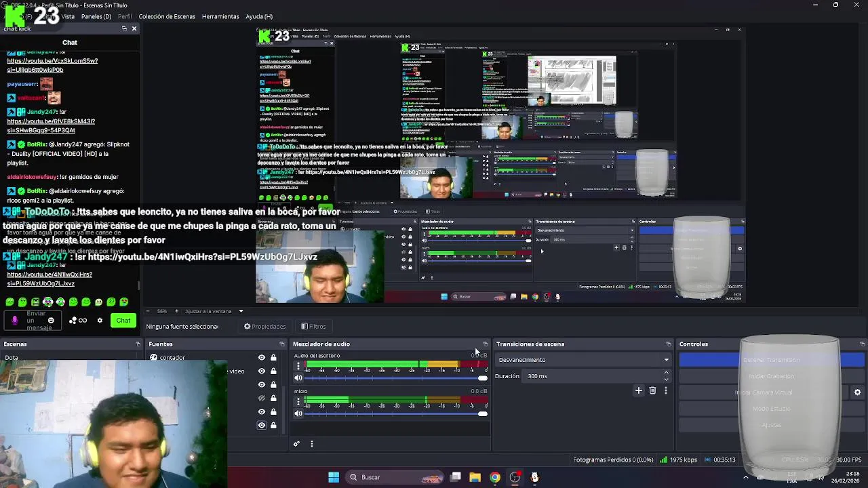
Task: Float the chat kick dock panel
Action: pyautogui.click(x=124, y=28)
